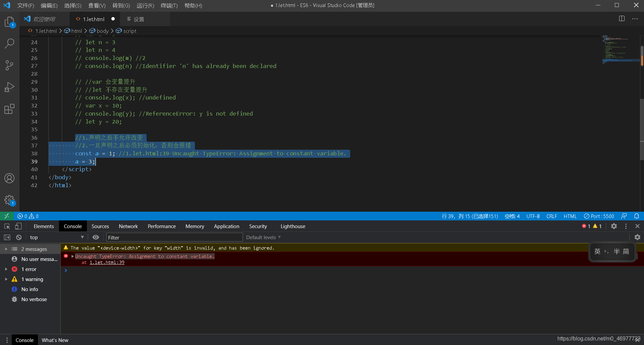
Task: Expand the '1 error' group
Action: pos(6,269)
